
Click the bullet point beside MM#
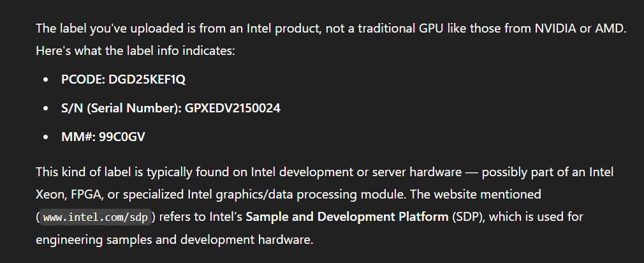(x=45, y=137)
